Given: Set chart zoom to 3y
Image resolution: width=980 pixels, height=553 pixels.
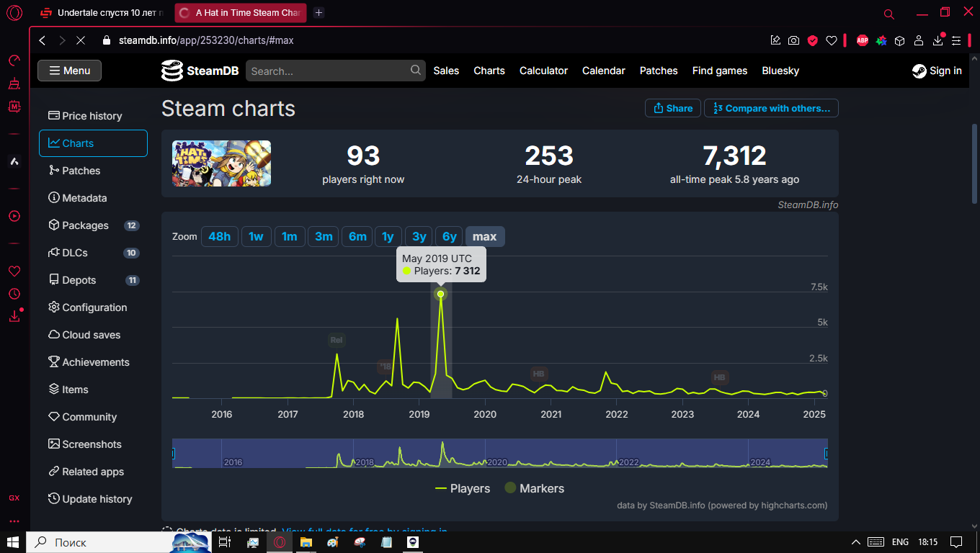Looking at the screenshot, I should point(419,236).
